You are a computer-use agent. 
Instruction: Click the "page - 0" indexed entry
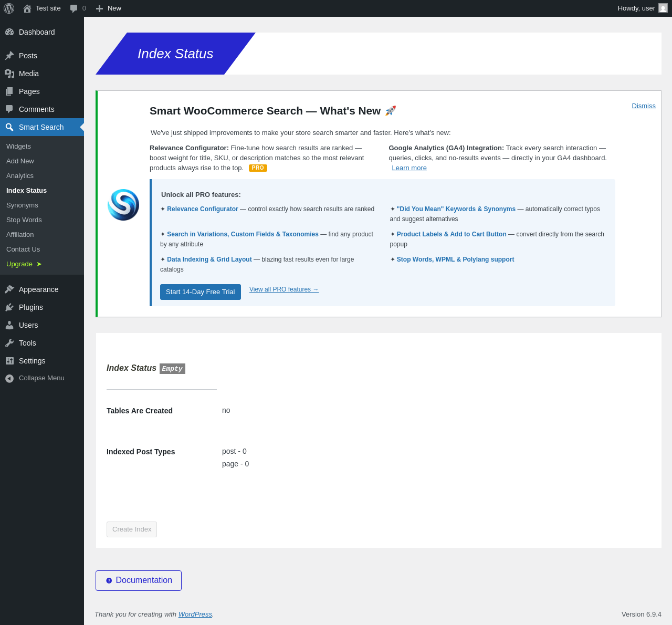[x=236, y=464]
